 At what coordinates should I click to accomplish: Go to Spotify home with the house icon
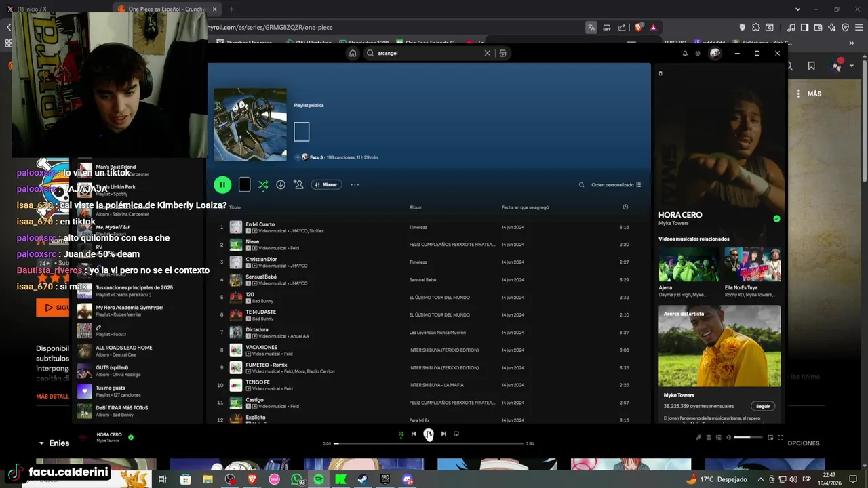[353, 53]
